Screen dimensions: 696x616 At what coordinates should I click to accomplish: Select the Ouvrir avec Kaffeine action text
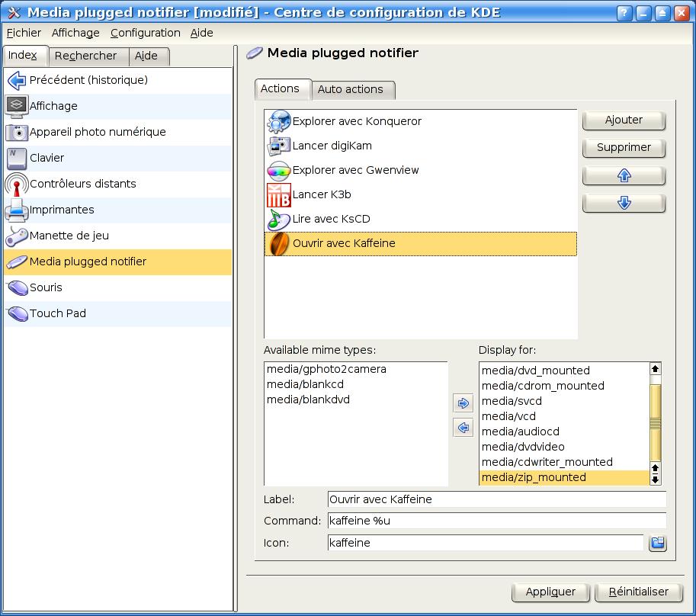pos(344,244)
